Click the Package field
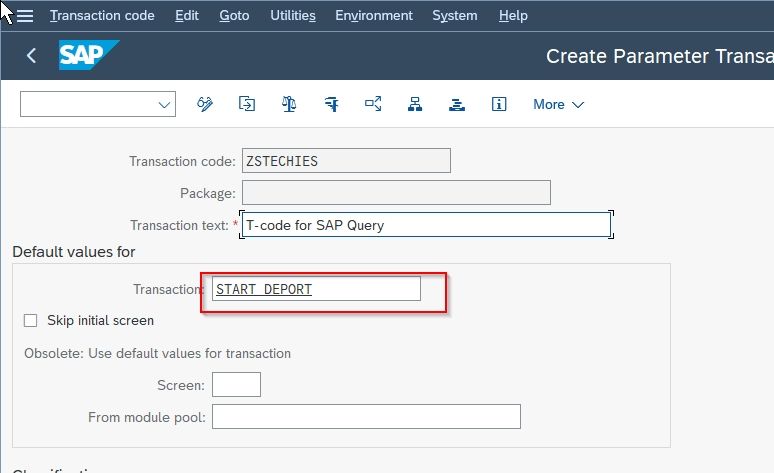The height and width of the screenshot is (473, 774). pyautogui.click(x=396, y=193)
